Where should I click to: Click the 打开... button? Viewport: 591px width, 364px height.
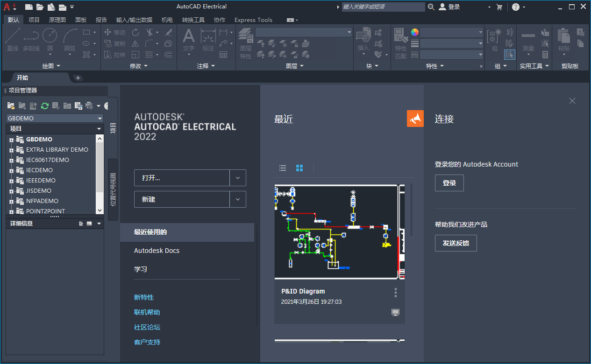pos(182,178)
